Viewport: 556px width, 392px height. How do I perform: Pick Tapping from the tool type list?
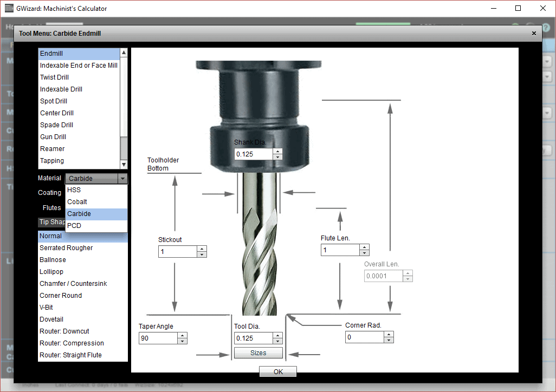51,160
